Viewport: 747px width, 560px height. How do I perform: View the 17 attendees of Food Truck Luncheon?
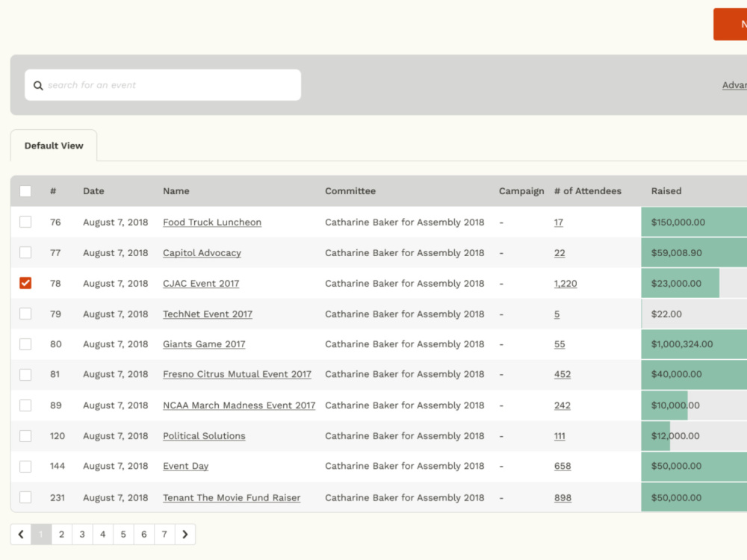coord(558,223)
